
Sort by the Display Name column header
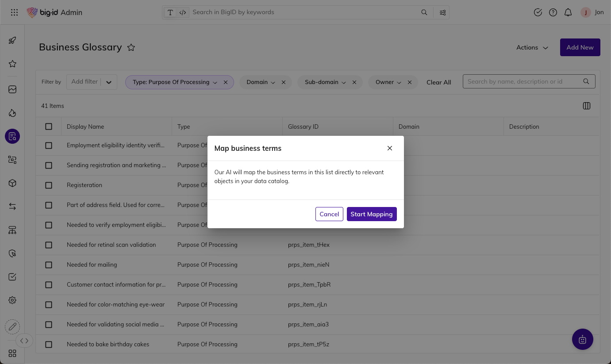tap(85, 126)
